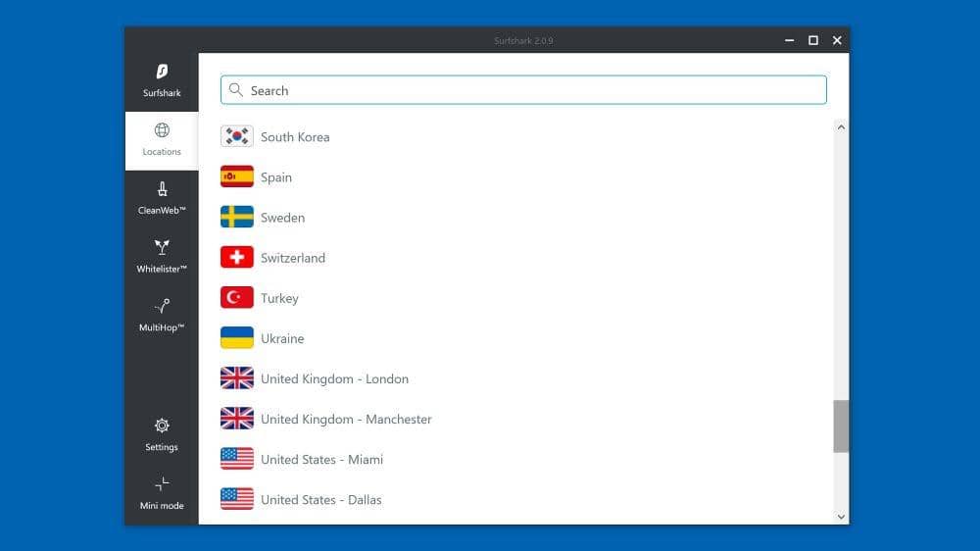
Task: Choose the Sweden location
Action: [282, 218]
